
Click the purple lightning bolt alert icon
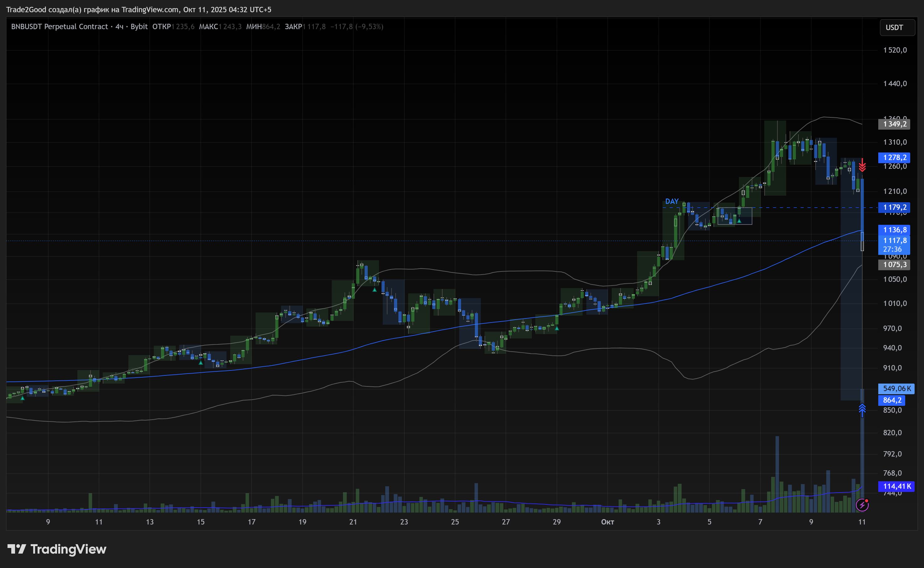862,505
